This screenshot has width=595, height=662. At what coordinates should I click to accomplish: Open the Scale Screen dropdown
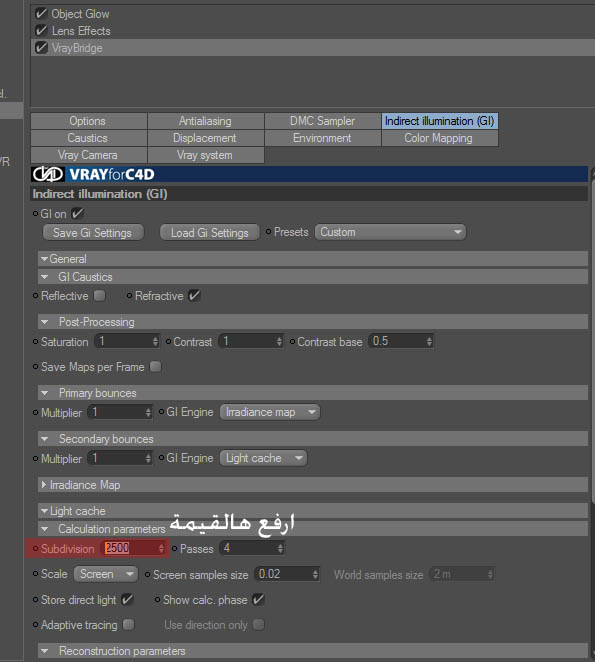(x=106, y=574)
